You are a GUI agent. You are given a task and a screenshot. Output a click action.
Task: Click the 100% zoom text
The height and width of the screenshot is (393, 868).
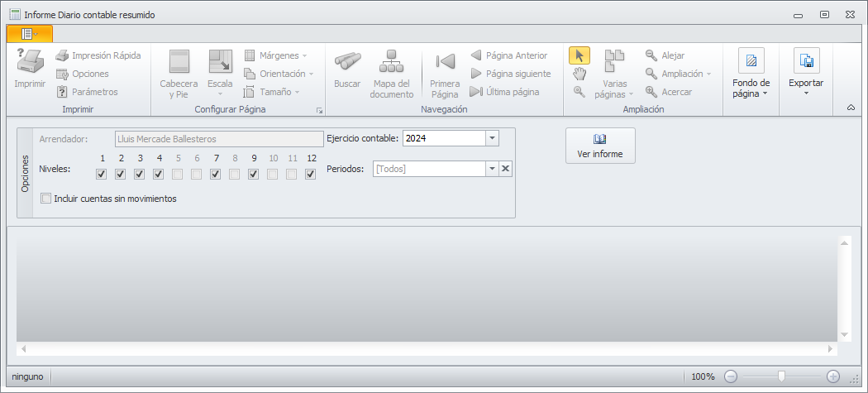click(x=703, y=377)
